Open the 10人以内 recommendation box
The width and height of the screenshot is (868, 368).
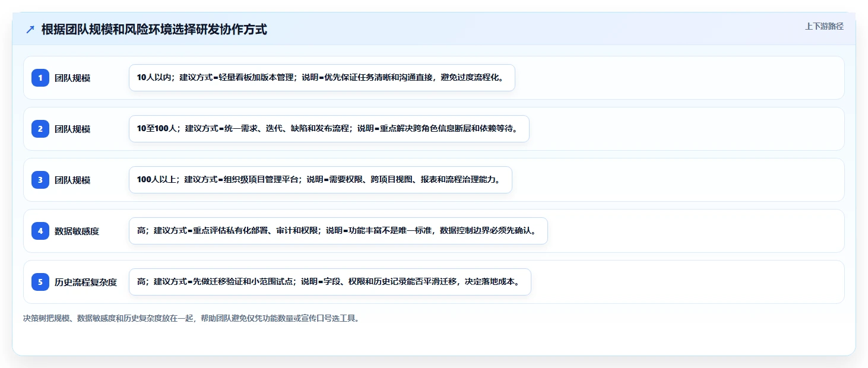(x=322, y=78)
